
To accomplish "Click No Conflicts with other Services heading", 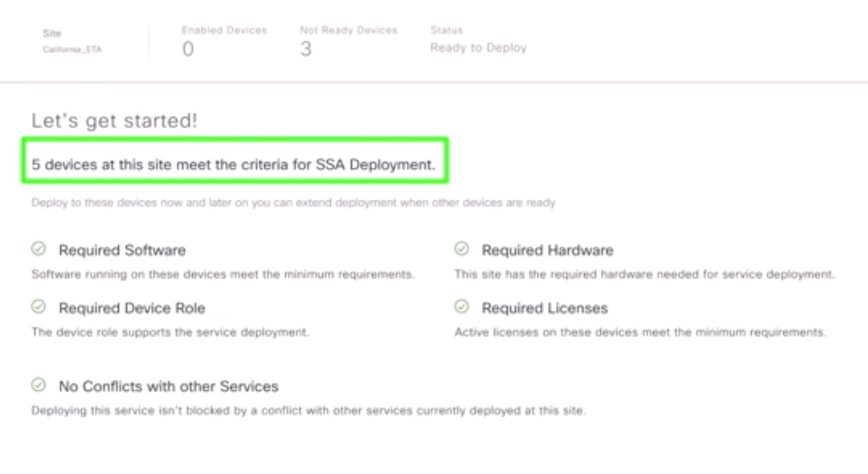I will pyautogui.click(x=169, y=386).
